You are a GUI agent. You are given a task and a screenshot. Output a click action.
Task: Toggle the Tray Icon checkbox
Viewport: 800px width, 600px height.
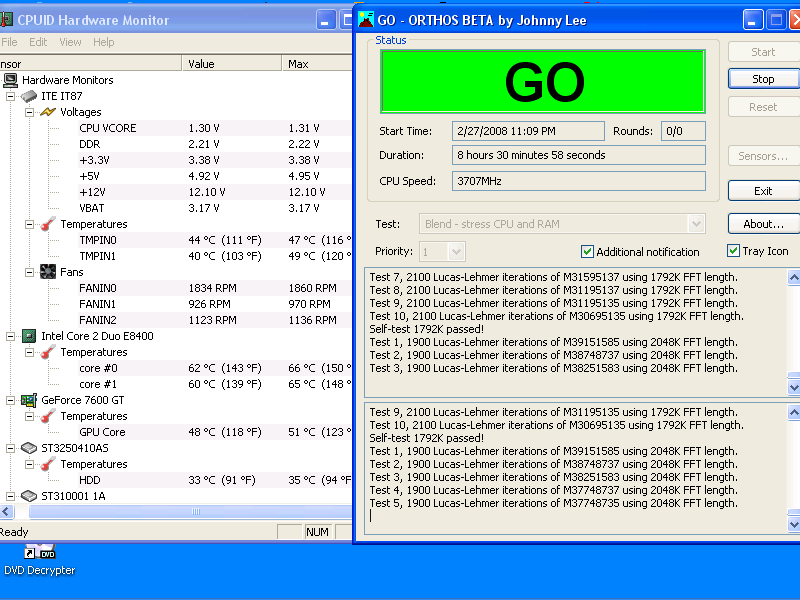pyautogui.click(x=733, y=251)
